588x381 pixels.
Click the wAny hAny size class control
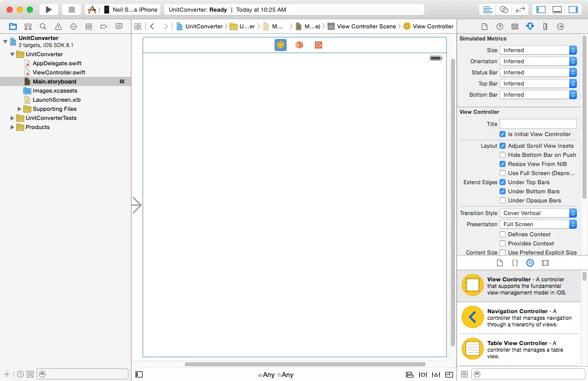[x=276, y=374]
